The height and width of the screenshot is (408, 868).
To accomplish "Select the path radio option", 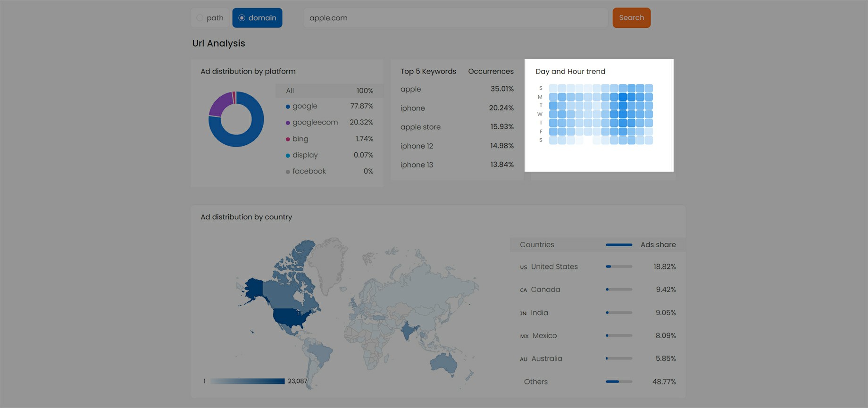I will [210, 18].
